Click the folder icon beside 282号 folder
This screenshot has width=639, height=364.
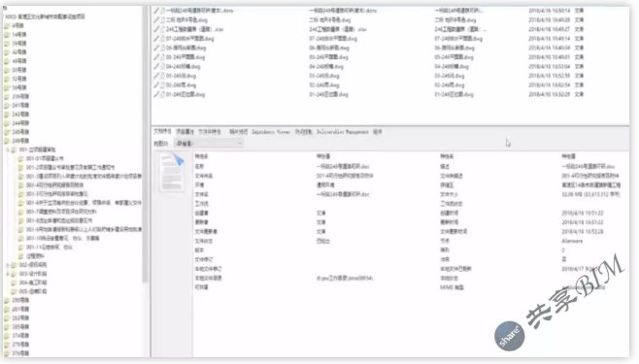click(x=7, y=318)
